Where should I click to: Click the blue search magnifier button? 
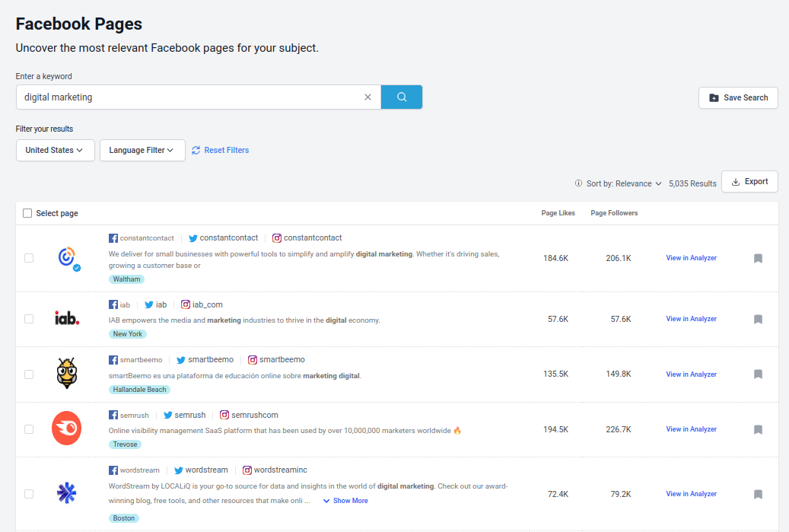[401, 97]
